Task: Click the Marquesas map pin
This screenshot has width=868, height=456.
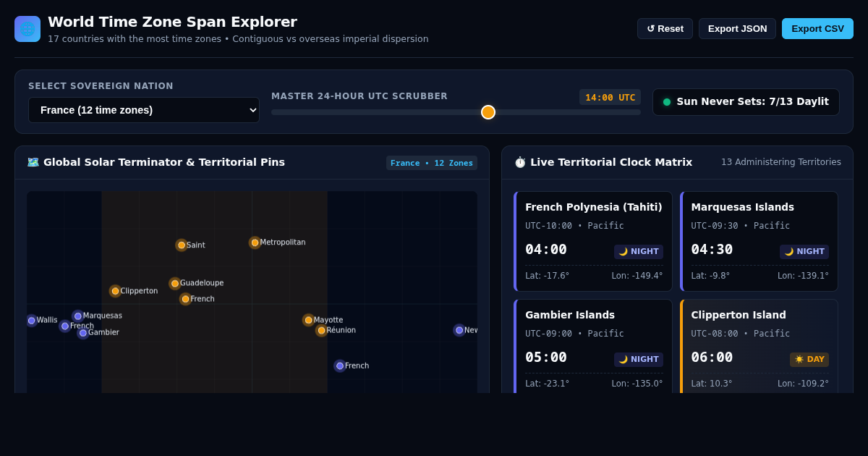Action: click(78, 316)
